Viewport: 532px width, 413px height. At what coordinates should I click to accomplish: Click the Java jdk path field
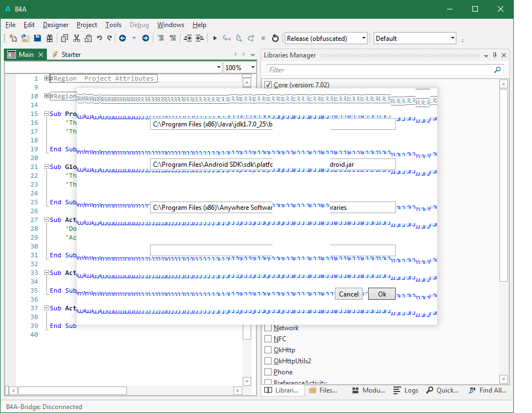pos(273,124)
